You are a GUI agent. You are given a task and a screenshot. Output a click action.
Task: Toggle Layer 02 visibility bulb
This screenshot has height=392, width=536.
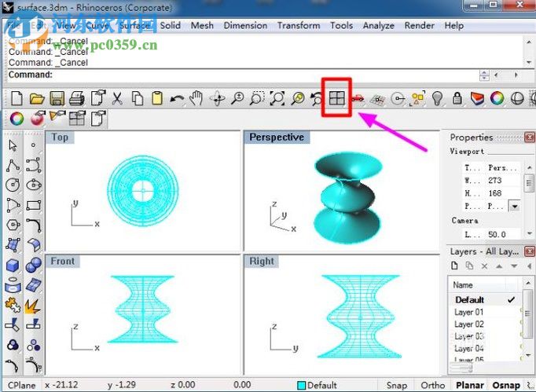click(x=521, y=322)
